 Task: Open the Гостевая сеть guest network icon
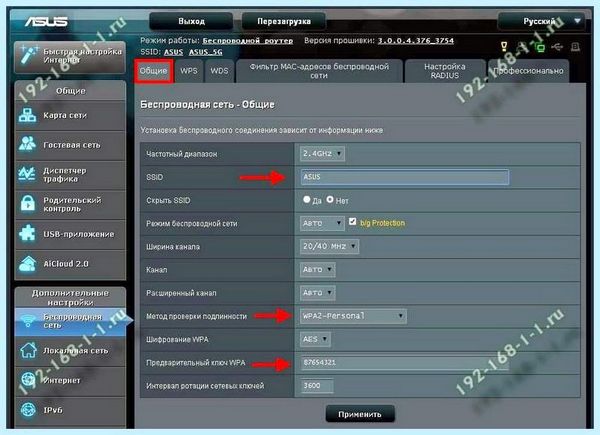pos(27,145)
